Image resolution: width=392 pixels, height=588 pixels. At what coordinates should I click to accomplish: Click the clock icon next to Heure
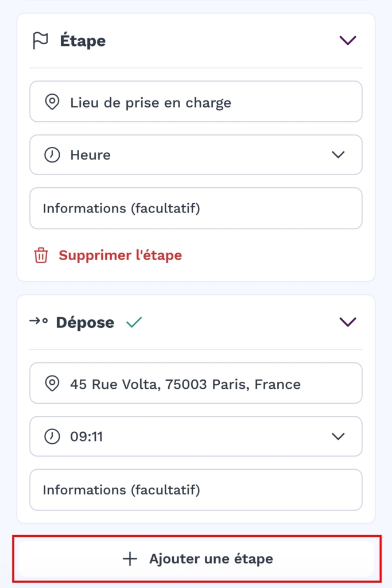click(52, 154)
